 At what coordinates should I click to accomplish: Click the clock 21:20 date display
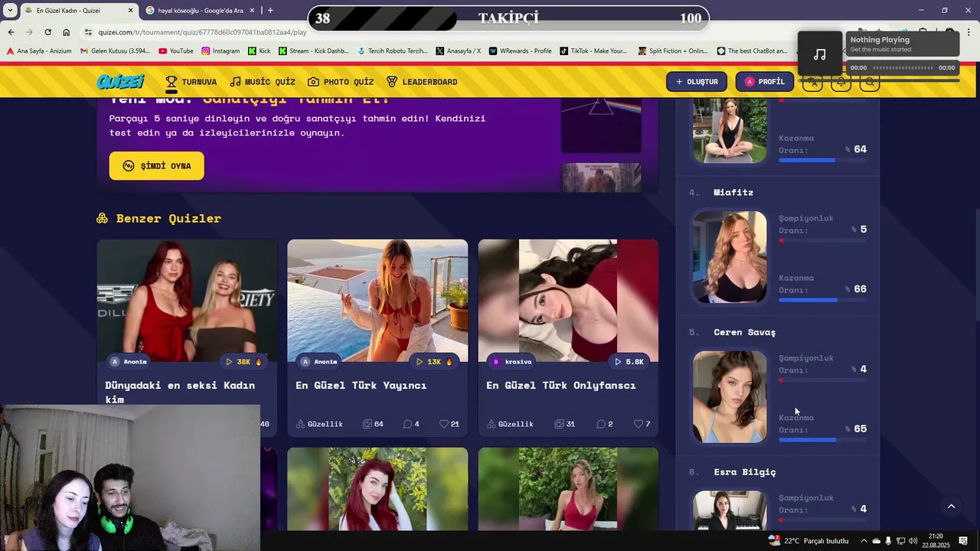click(936, 541)
